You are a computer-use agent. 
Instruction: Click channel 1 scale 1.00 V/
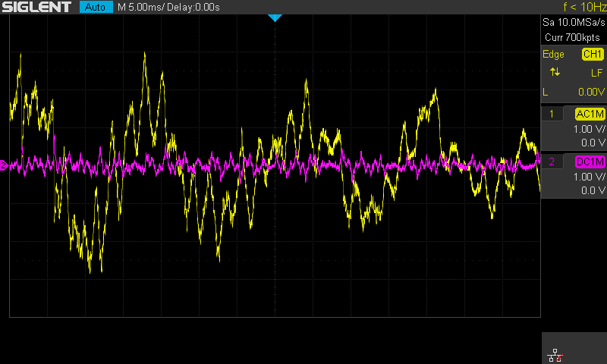click(x=589, y=129)
